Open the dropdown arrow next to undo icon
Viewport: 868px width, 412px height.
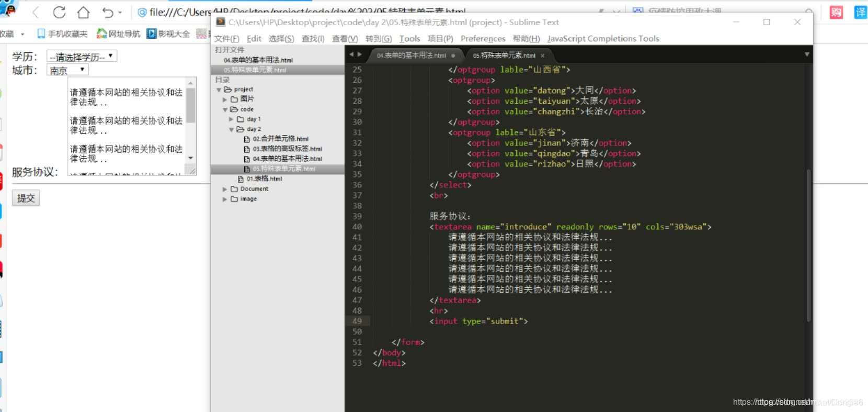pyautogui.click(x=120, y=12)
